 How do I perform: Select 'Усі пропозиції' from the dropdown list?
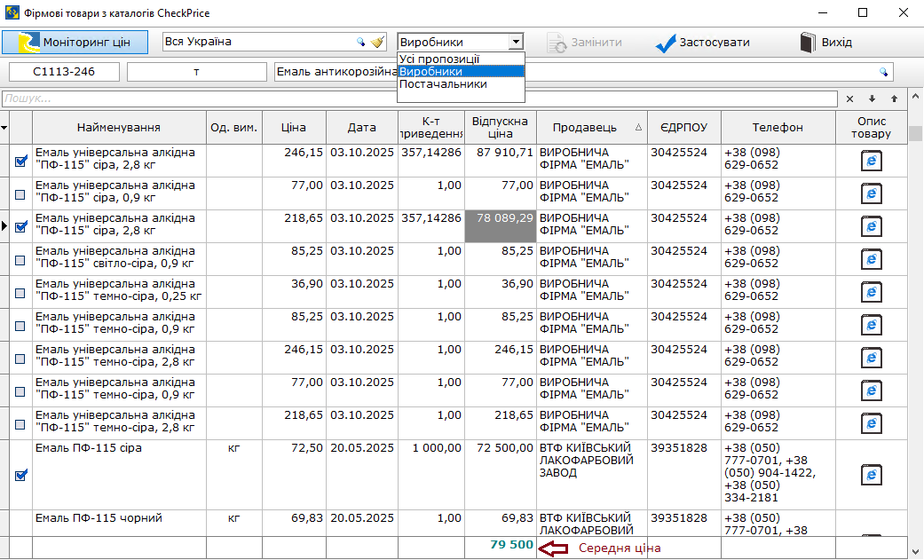coord(439,59)
